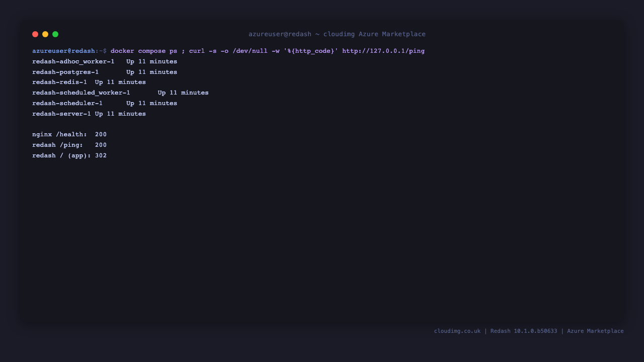Click the redash-redis-1 container name
The width and height of the screenshot is (644, 362).
pos(59,82)
